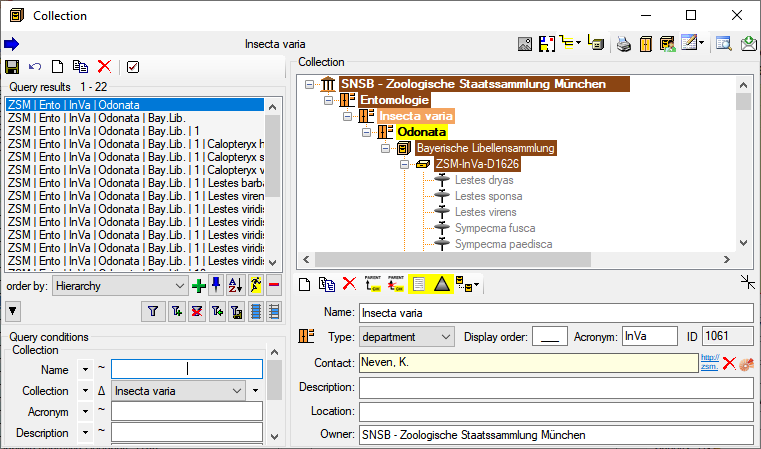
Task: Click the partial blue column layout icon
Action: tap(274, 311)
